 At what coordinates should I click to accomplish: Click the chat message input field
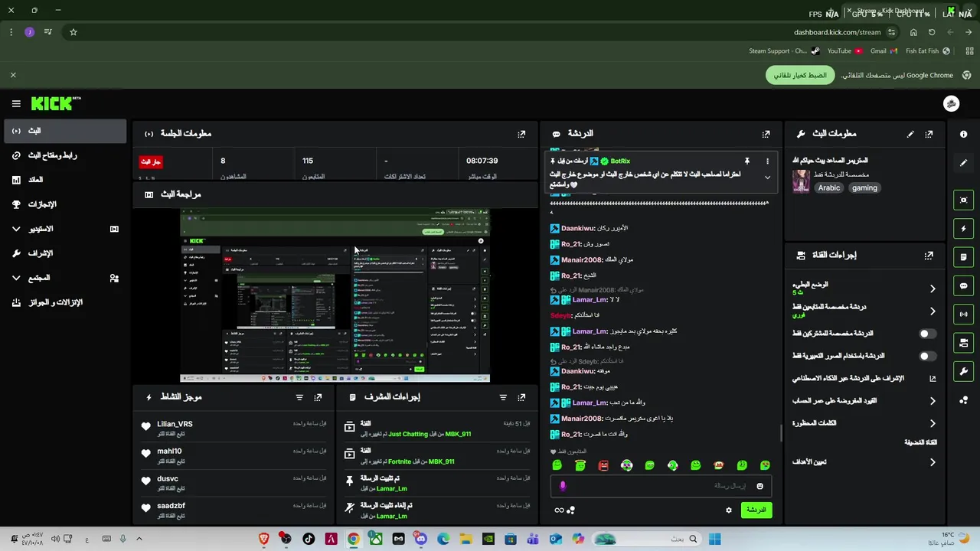660,486
